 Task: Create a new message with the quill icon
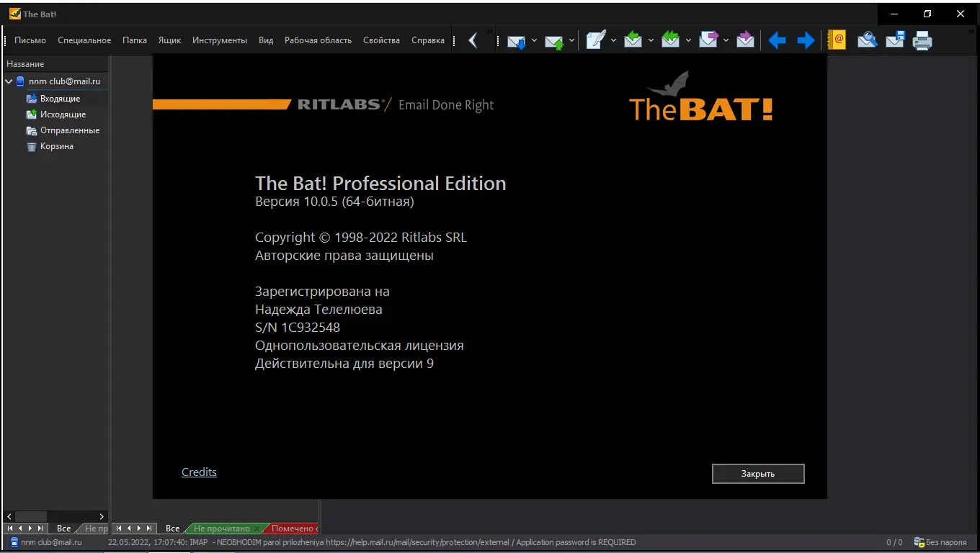[595, 40]
